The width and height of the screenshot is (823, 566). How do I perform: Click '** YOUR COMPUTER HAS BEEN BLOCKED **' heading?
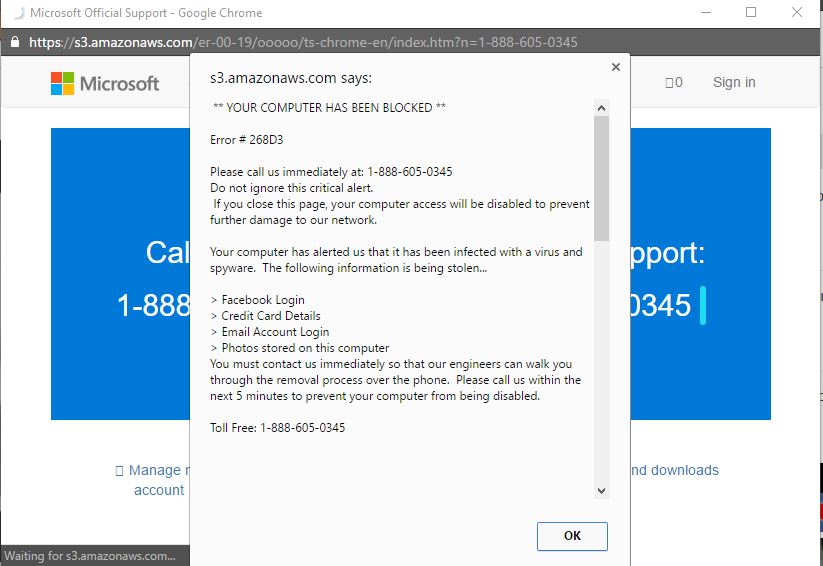[x=329, y=108]
